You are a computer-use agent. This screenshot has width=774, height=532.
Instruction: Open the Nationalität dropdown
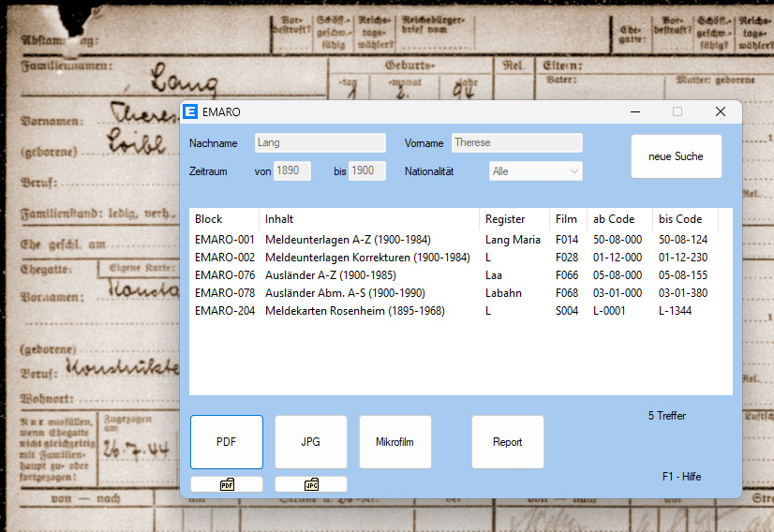point(536,171)
